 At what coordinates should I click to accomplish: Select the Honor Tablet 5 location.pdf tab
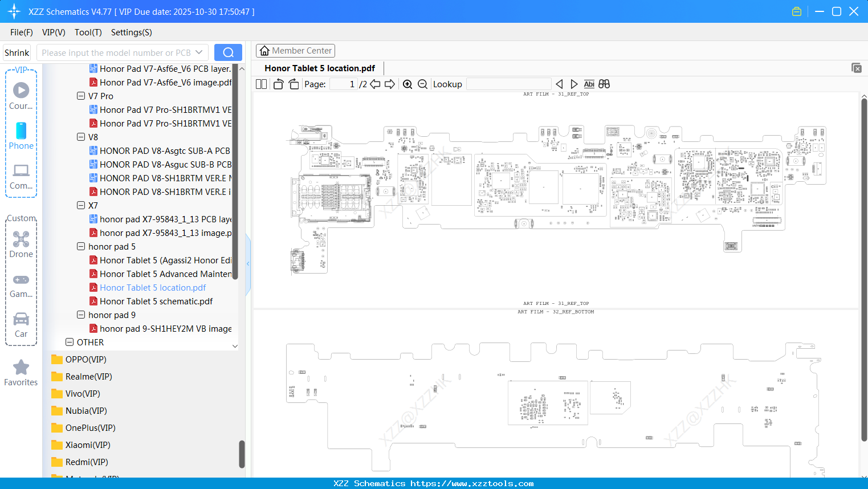[320, 68]
